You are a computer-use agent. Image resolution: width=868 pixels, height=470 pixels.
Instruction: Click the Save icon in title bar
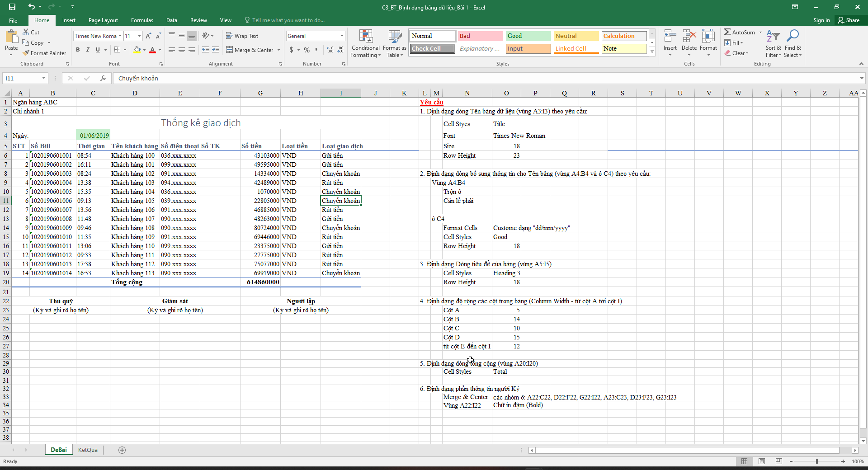(x=12, y=7)
